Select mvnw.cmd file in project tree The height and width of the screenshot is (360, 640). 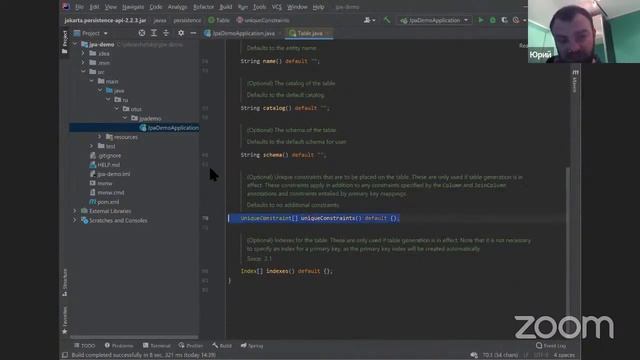point(107,193)
